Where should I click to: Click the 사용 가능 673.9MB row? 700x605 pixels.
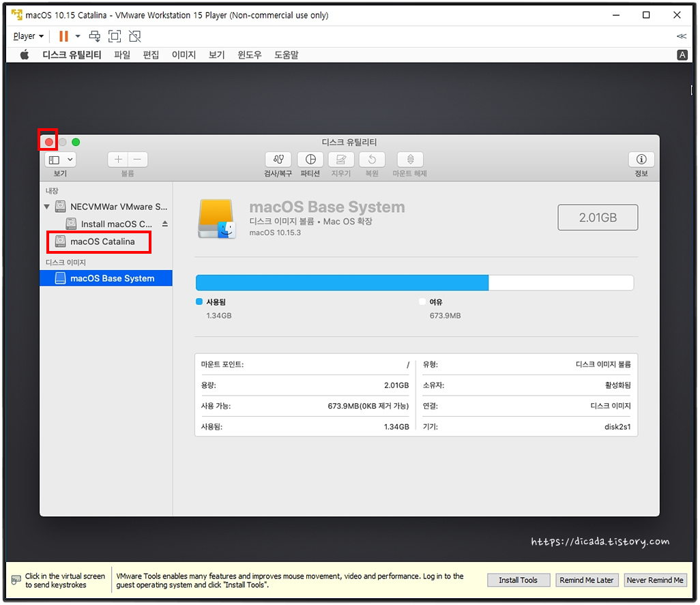(305, 406)
